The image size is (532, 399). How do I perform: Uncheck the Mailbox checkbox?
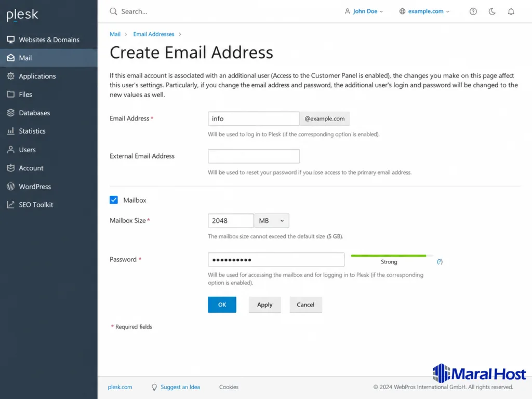click(114, 200)
